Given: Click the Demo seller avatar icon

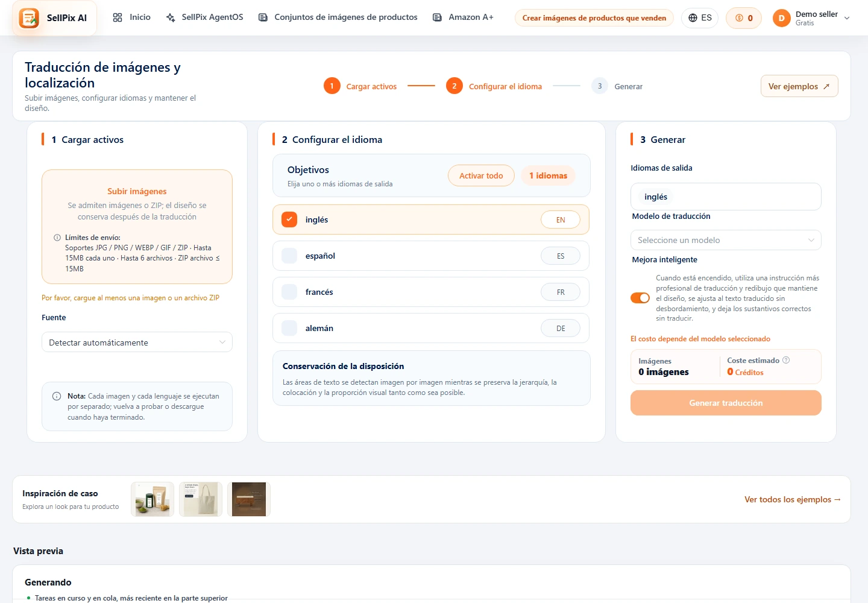Looking at the screenshot, I should [x=781, y=18].
